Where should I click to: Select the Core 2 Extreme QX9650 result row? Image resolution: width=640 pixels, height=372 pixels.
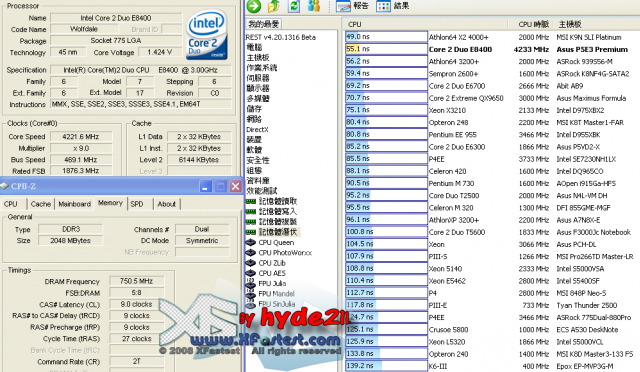click(492, 98)
